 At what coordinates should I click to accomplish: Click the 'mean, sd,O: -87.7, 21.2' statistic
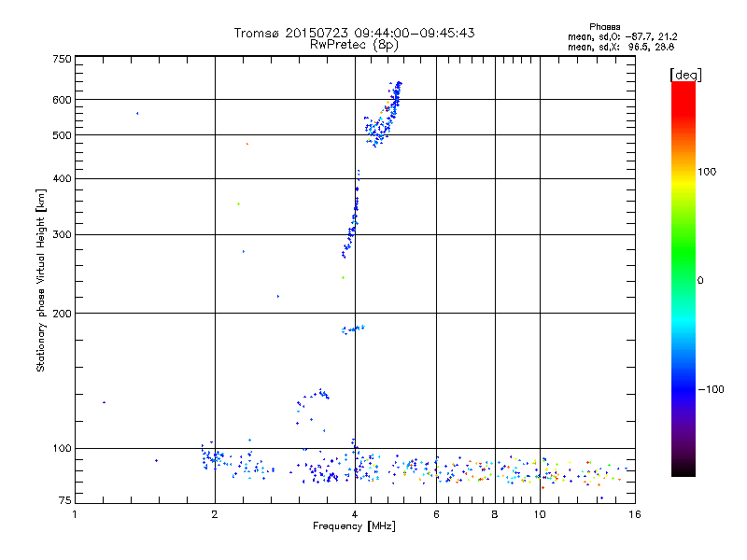click(x=622, y=36)
